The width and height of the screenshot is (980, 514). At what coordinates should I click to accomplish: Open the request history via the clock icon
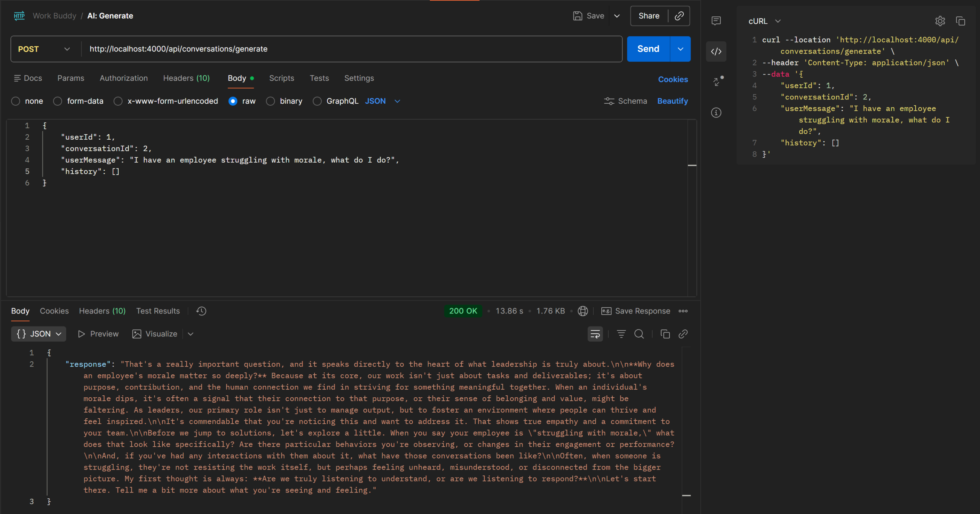(201, 311)
